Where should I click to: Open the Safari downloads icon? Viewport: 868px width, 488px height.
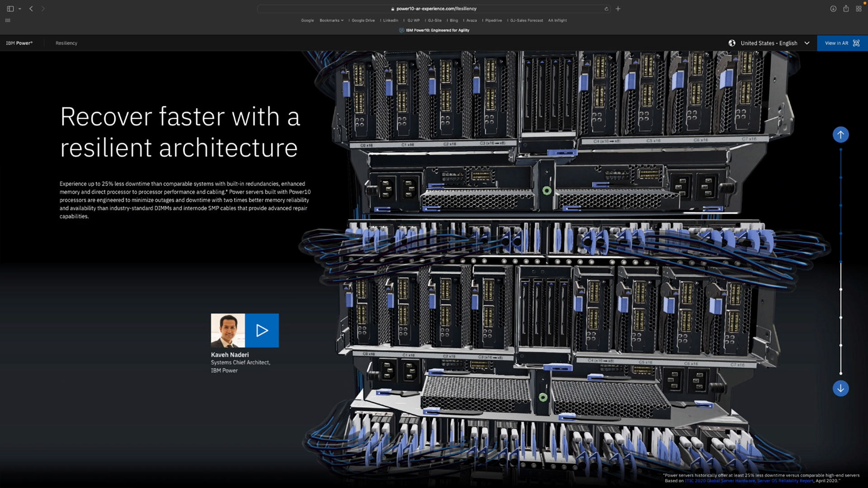tap(833, 9)
